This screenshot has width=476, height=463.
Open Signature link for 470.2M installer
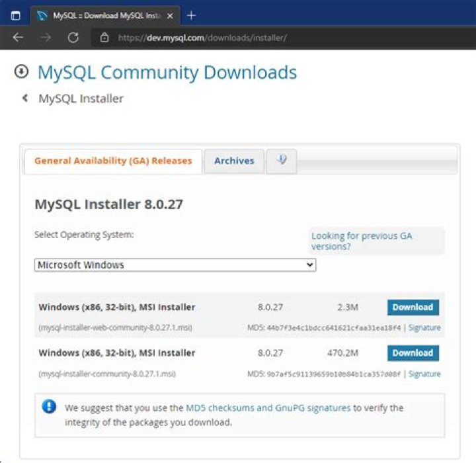pos(424,374)
